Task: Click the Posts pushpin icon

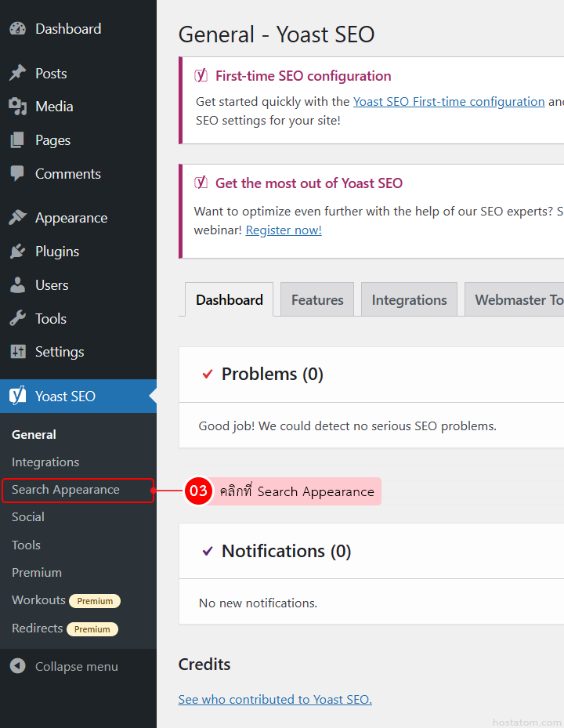Action: click(17, 74)
